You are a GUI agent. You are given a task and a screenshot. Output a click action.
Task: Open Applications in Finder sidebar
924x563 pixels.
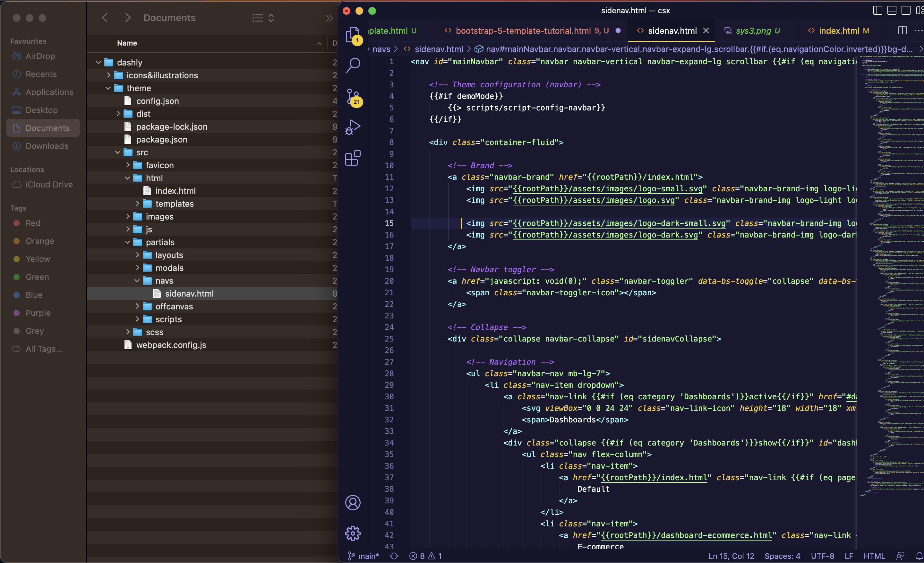[x=49, y=92]
